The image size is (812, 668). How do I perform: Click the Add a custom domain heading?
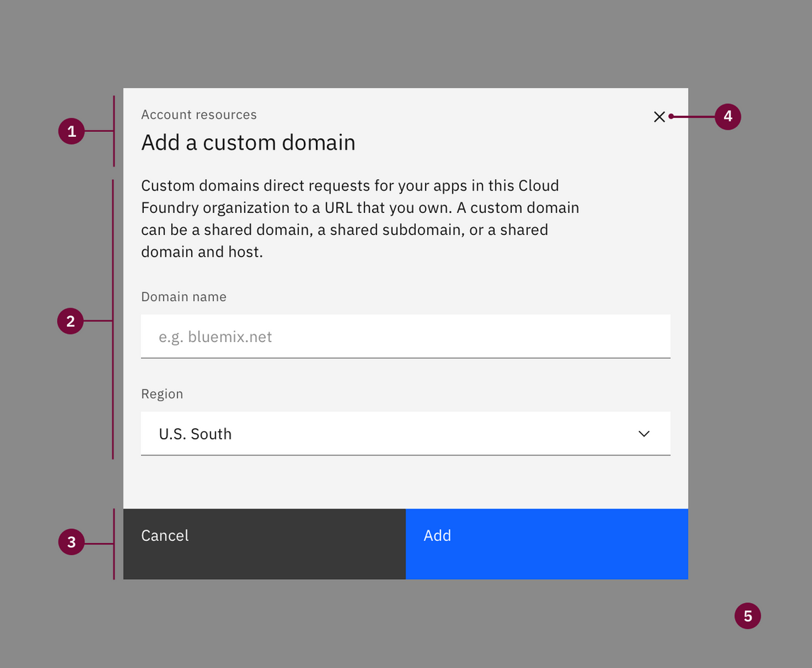pos(248,142)
